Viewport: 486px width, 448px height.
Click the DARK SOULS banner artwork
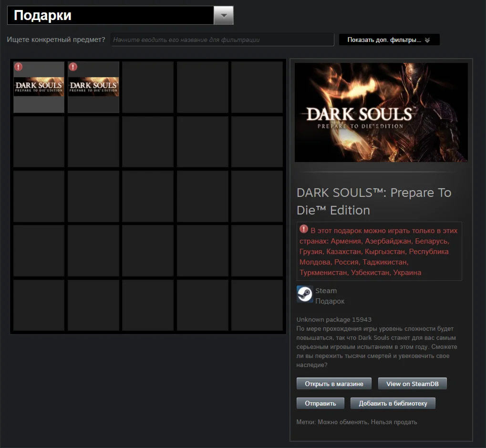[x=381, y=112]
